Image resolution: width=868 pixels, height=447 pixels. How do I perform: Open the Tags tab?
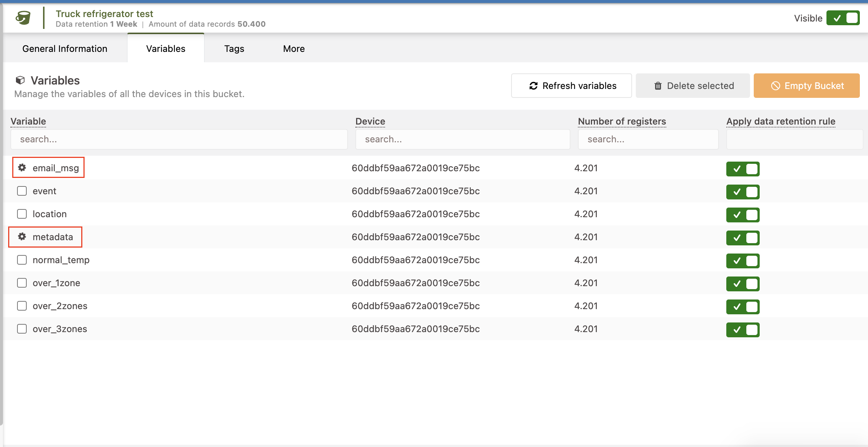point(234,49)
